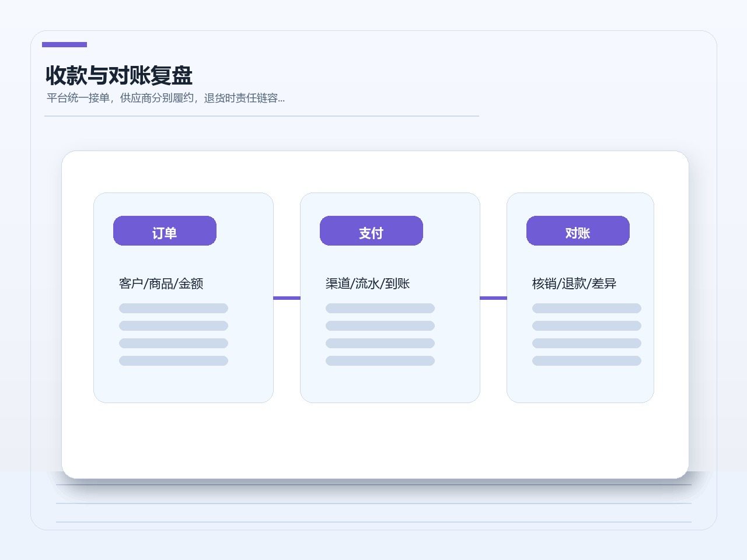This screenshot has height=560, width=747.
Task: Click the 对账 purple badge
Action: click(578, 231)
